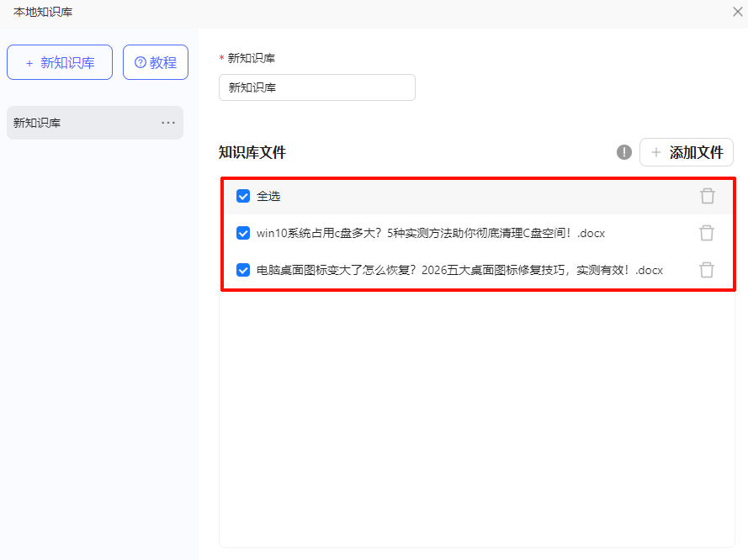This screenshot has width=748, height=560.
Task: Click the plus icon in 添加文件 button
Action: pos(656,153)
